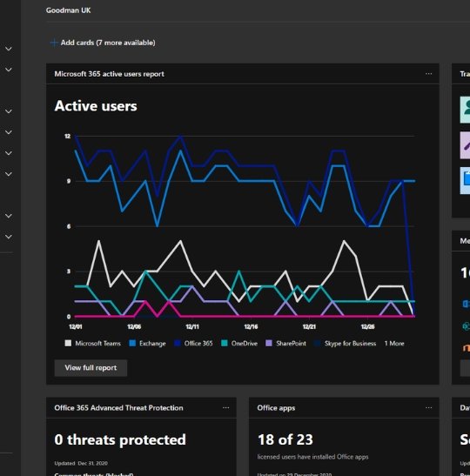
Task: Click the Goodman UK organization name
Action: (68, 10)
